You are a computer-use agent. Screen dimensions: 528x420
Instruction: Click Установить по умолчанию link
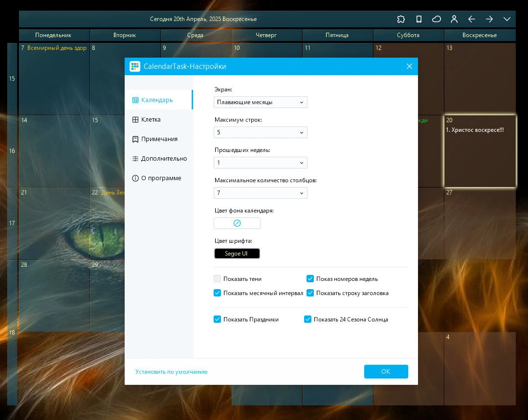tap(172, 372)
